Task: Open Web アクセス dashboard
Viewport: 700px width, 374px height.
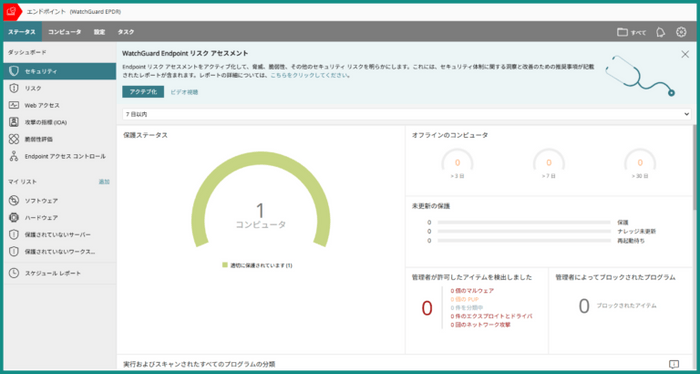Action: (60, 105)
